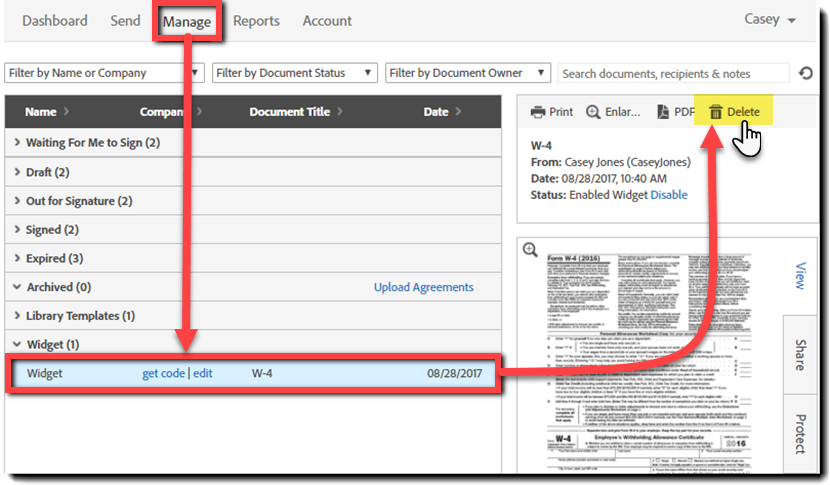
Task: Open the Casey user menu arrow
Action: point(791,21)
